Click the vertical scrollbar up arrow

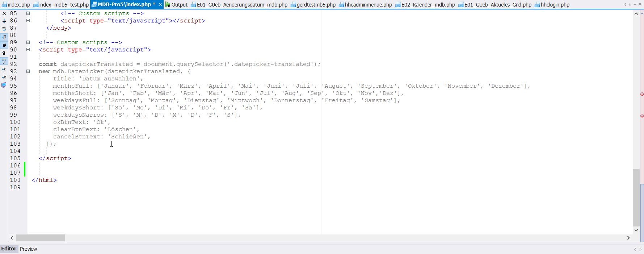click(x=636, y=13)
